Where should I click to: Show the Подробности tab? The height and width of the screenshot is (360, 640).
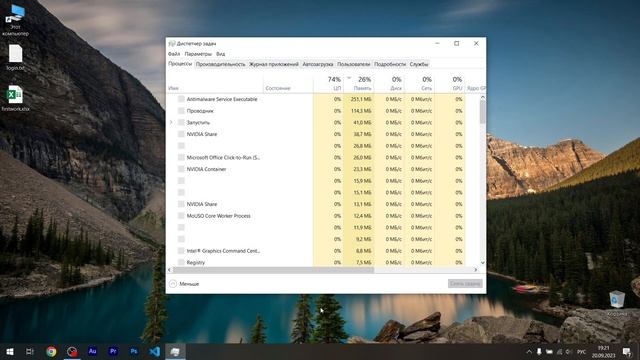[390, 64]
